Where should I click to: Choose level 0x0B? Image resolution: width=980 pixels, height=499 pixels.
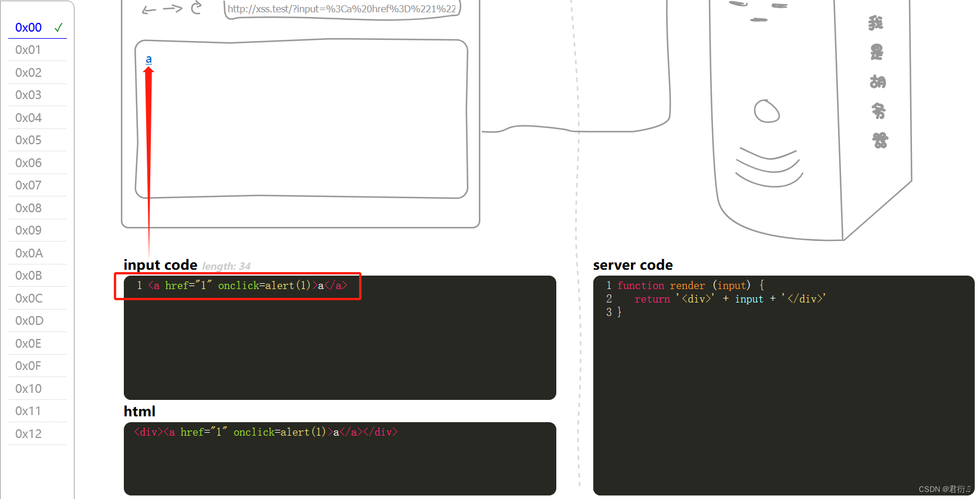(29, 276)
